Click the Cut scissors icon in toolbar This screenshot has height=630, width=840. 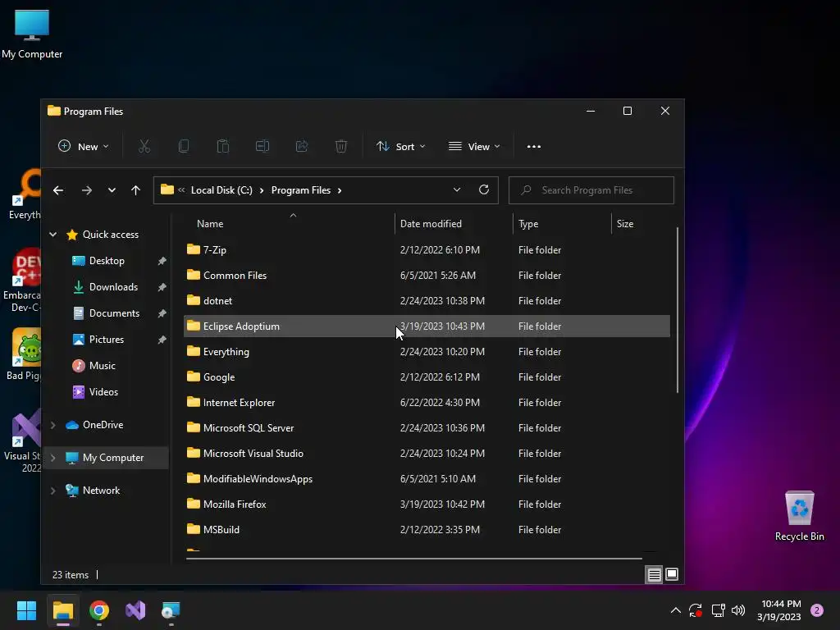[x=144, y=146]
